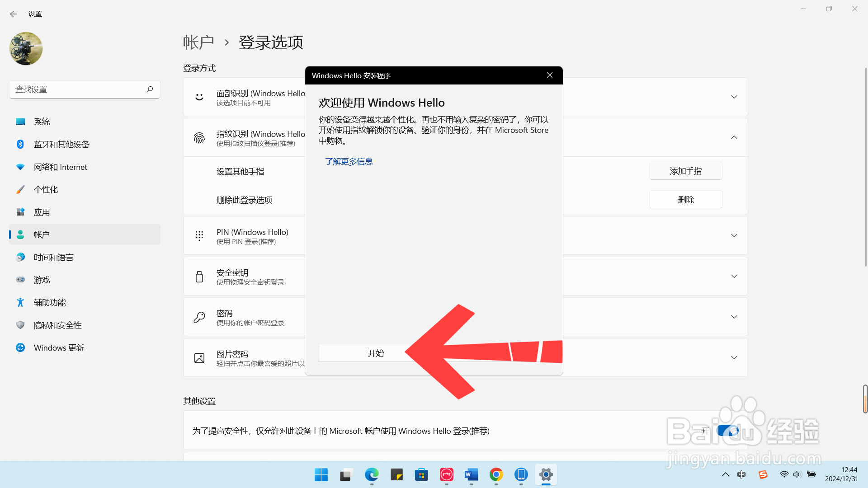Open clock and date panel
868x488 pixels.
click(x=841, y=474)
